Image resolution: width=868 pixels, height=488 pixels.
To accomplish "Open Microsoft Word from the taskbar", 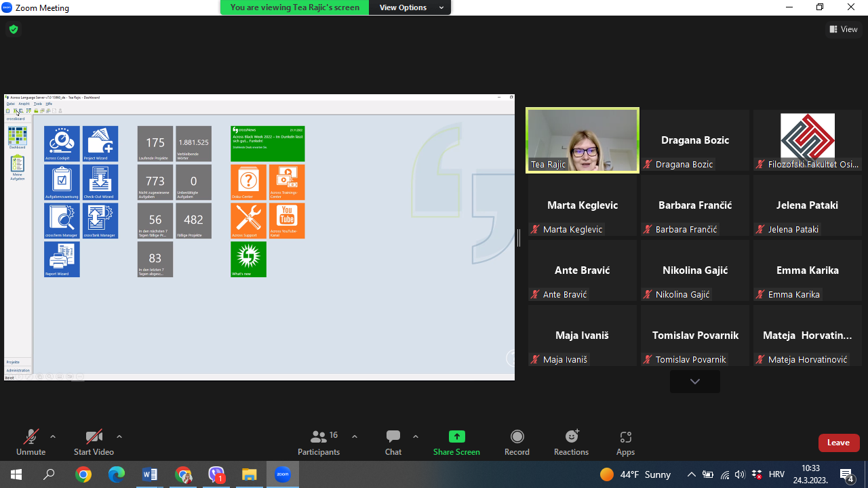I will 150,474.
